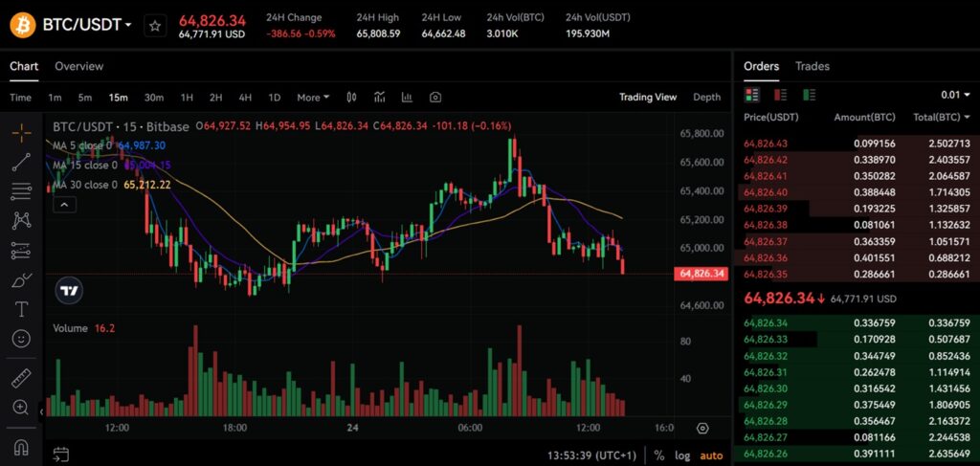
Task: Switch to the Orders tab
Action: [x=761, y=66]
